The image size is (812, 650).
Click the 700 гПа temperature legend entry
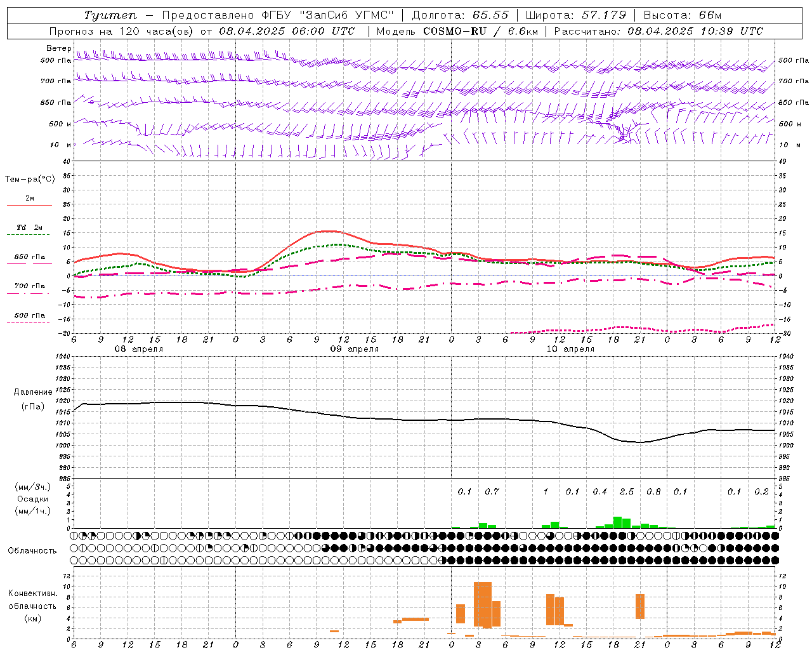30,286
